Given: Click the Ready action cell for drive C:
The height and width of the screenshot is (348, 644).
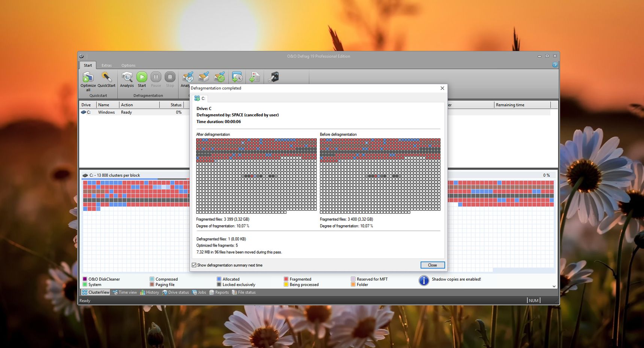Looking at the screenshot, I should 126,112.
